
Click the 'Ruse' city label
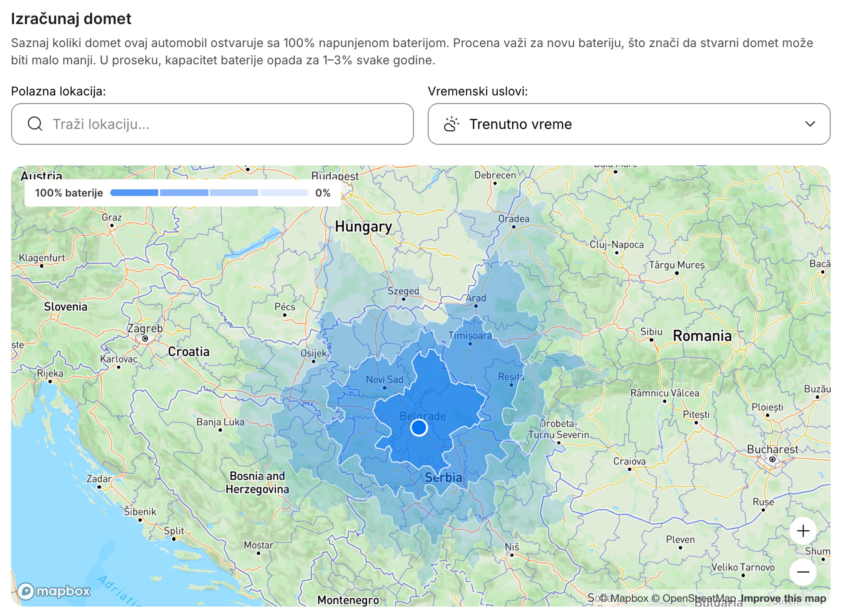763,502
